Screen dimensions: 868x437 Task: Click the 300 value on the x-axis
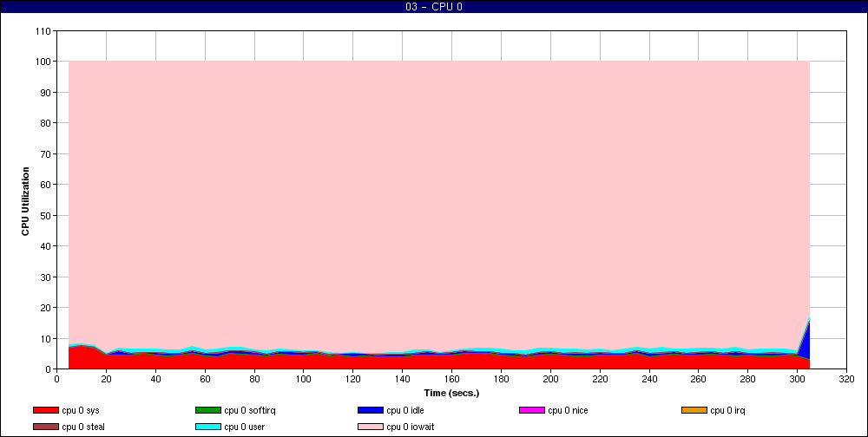797,380
